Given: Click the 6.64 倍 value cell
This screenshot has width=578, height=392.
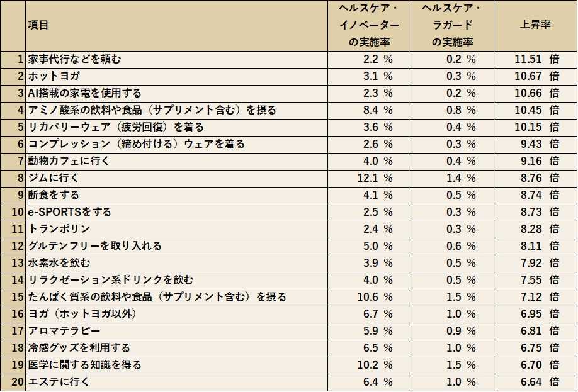Looking at the screenshot, I should 535,382.
